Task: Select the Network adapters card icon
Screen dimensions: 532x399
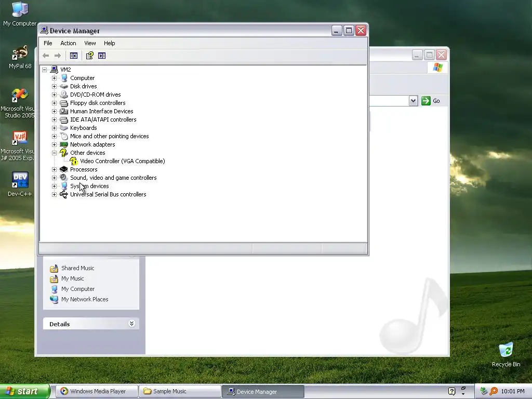Action: 64,144
